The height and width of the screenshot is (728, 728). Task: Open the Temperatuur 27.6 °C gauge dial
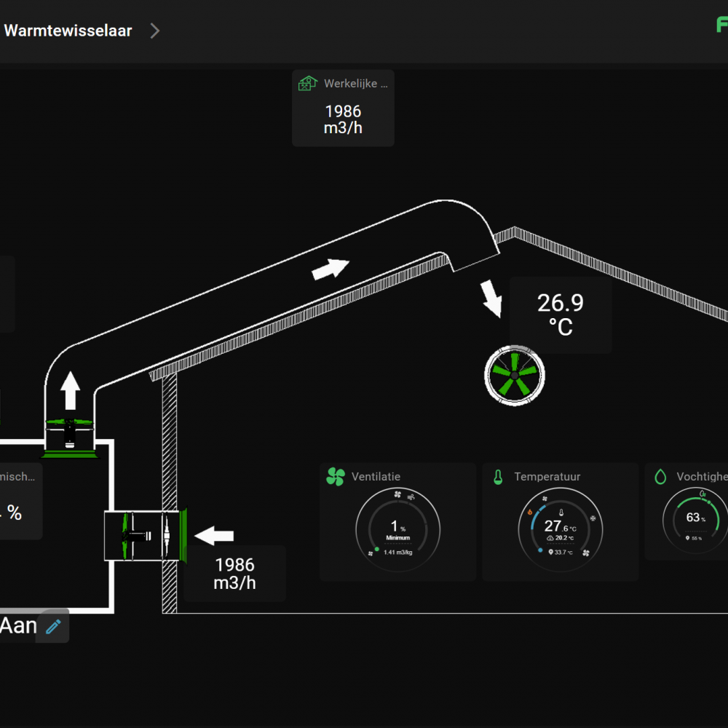[x=560, y=529]
